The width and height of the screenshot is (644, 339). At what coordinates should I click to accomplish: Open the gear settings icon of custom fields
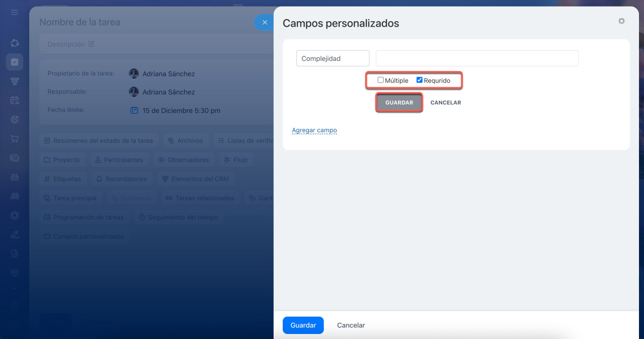[x=621, y=21]
